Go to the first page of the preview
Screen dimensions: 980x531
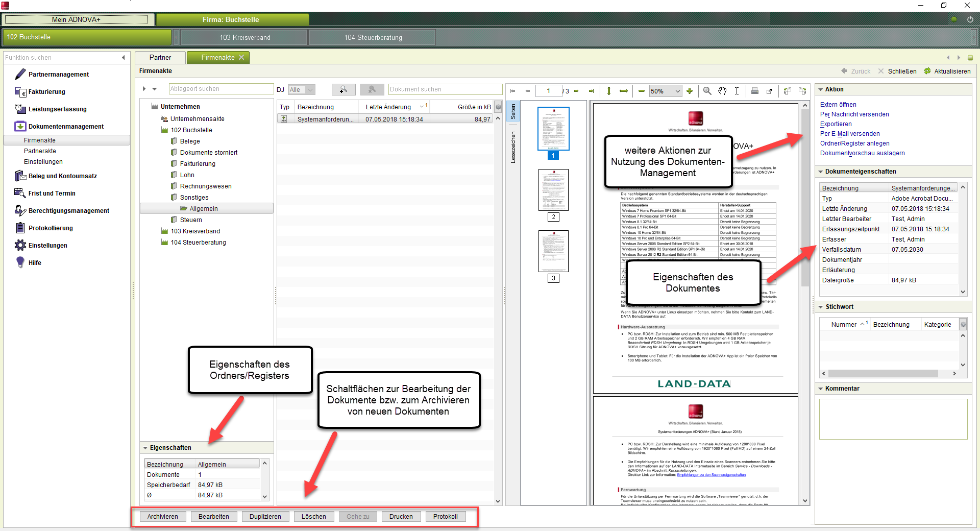tap(512, 91)
